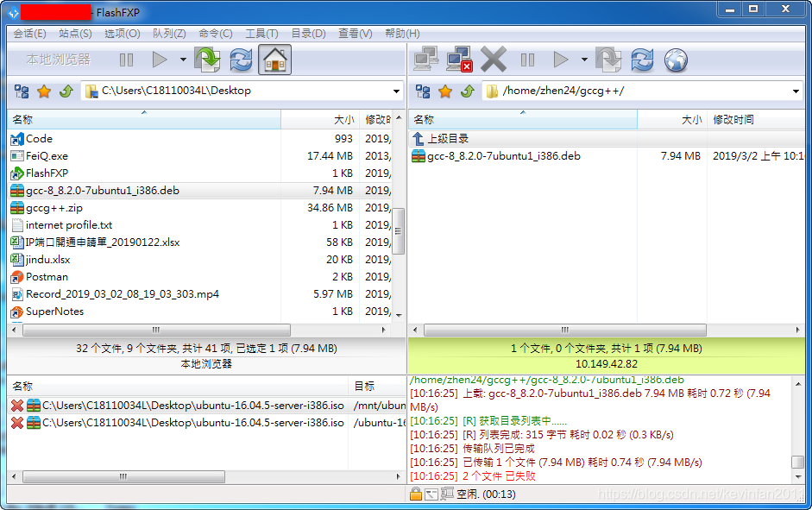Select failed queue item targeting /mnt/ubun
The width and height of the screenshot is (812, 510).
click(x=207, y=406)
